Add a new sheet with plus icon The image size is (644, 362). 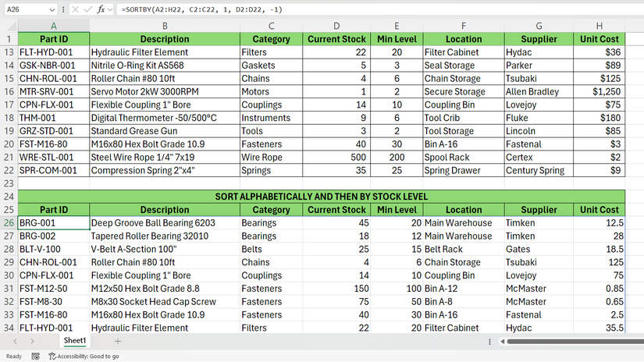[x=118, y=341]
